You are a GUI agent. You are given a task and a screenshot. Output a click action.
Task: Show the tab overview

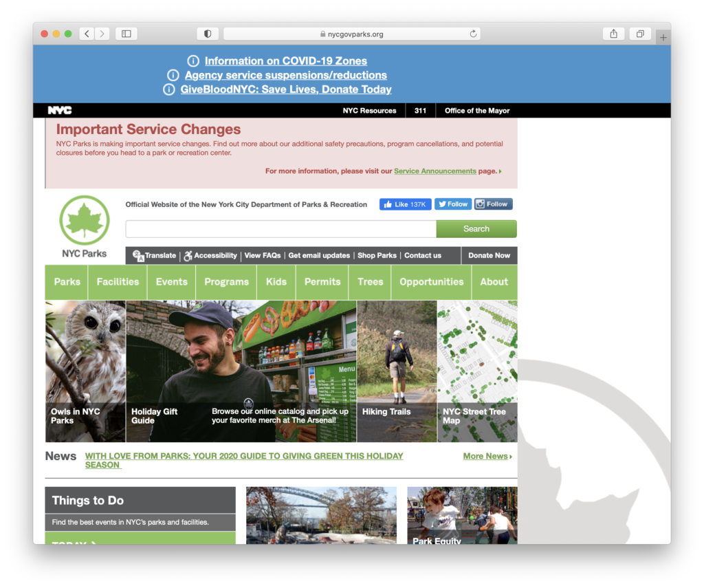point(640,34)
